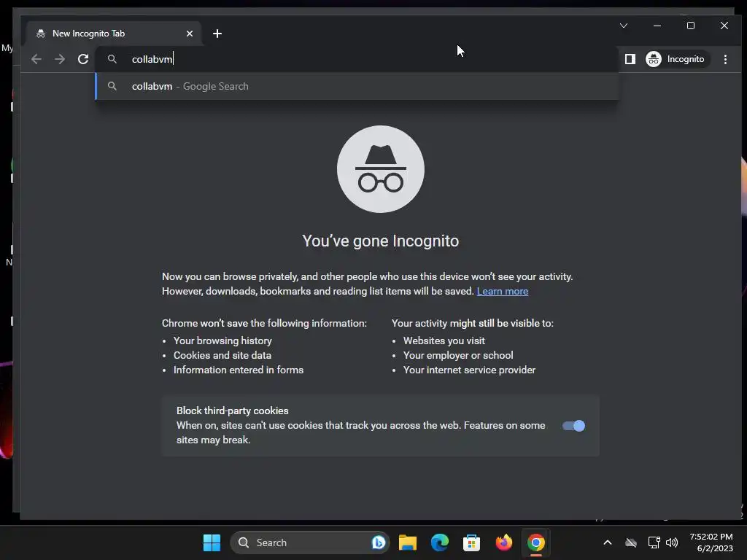Click the "You've gone Incognito" heading
The height and width of the screenshot is (560, 747).
point(381,241)
